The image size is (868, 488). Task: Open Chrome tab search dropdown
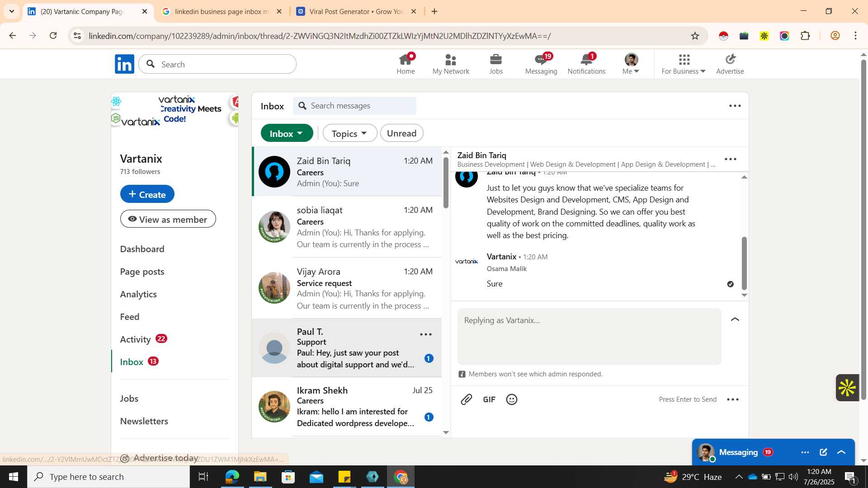click(x=12, y=11)
